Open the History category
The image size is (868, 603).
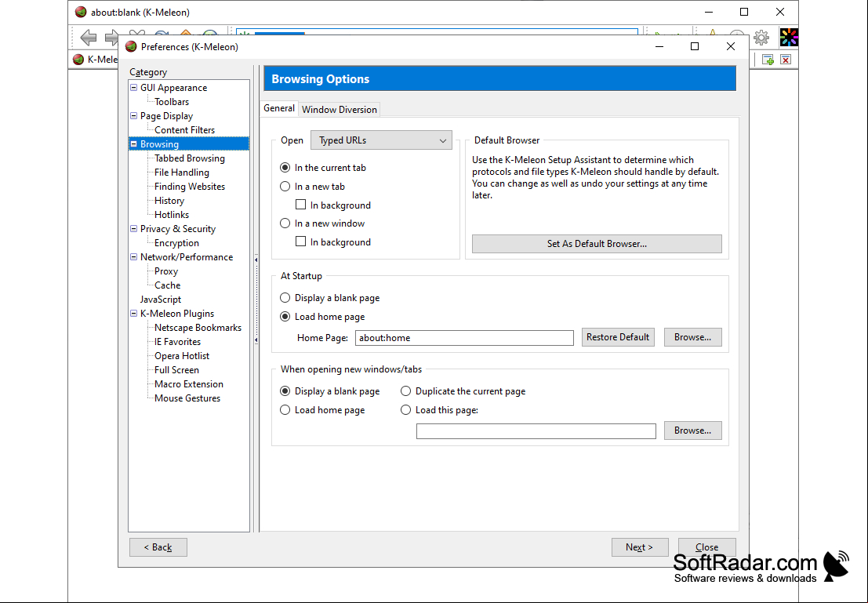pos(169,201)
